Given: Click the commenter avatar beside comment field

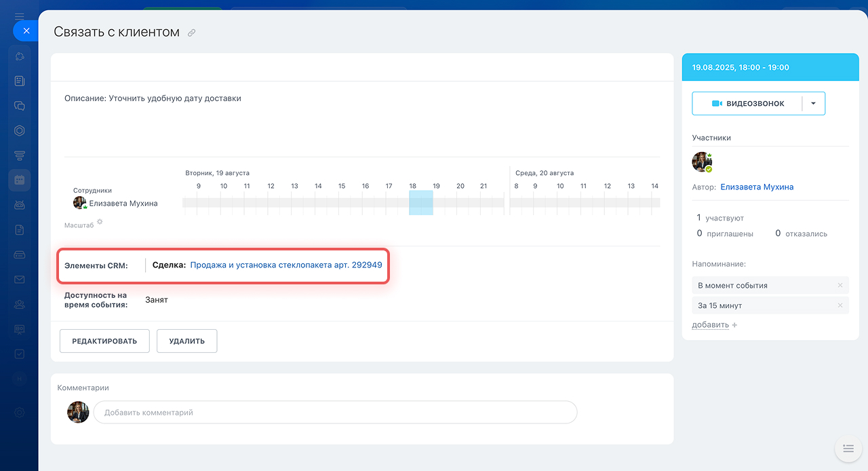Looking at the screenshot, I should point(78,412).
